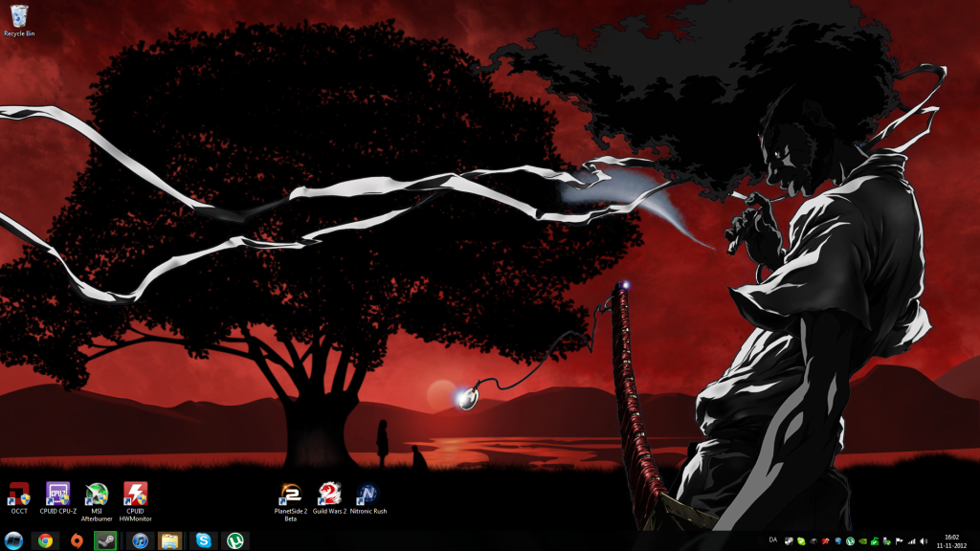Open Origin from the taskbar

pos(77,540)
